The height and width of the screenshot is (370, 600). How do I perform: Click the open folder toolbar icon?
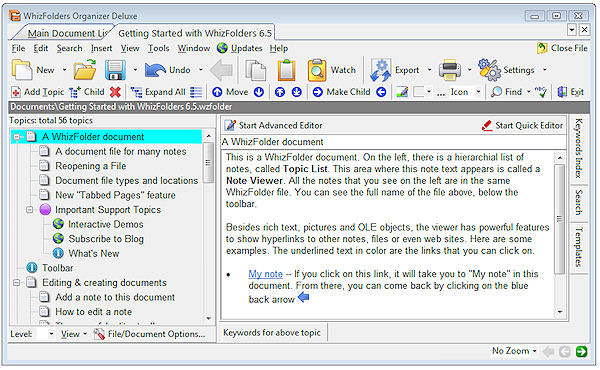[85, 70]
